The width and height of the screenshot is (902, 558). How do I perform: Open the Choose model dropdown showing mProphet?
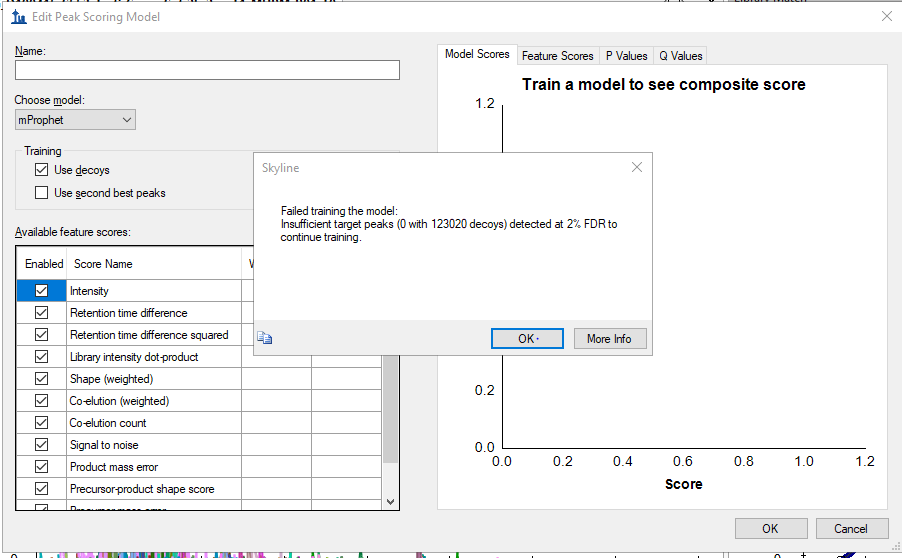75,120
